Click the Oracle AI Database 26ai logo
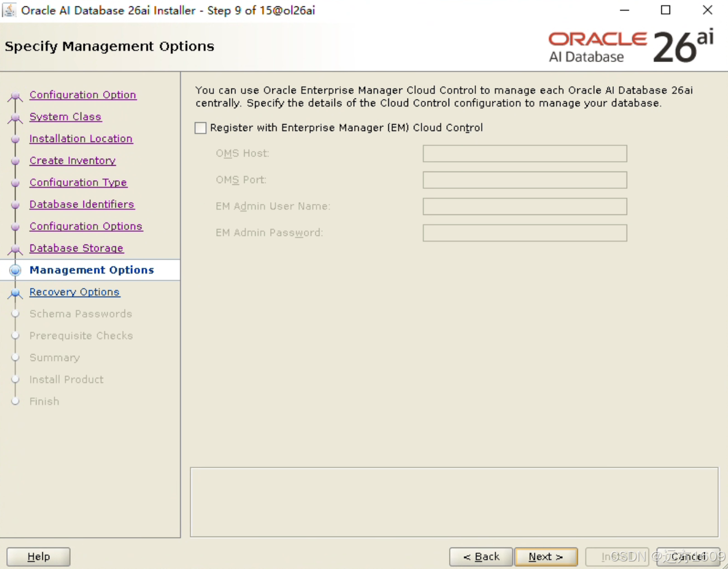The height and width of the screenshot is (569, 728). pos(631,46)
